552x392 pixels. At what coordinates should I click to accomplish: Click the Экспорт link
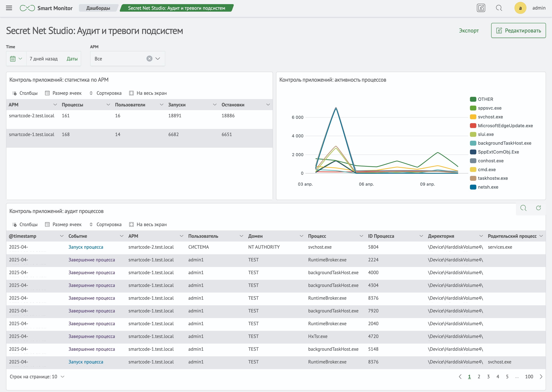(469, 30)
